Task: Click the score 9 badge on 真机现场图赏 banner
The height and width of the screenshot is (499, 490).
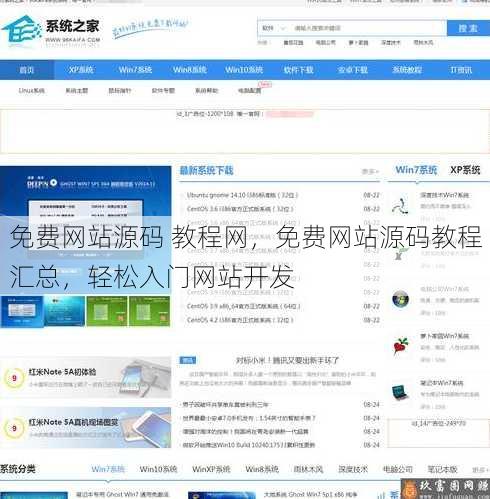Action: pos(14,428)
